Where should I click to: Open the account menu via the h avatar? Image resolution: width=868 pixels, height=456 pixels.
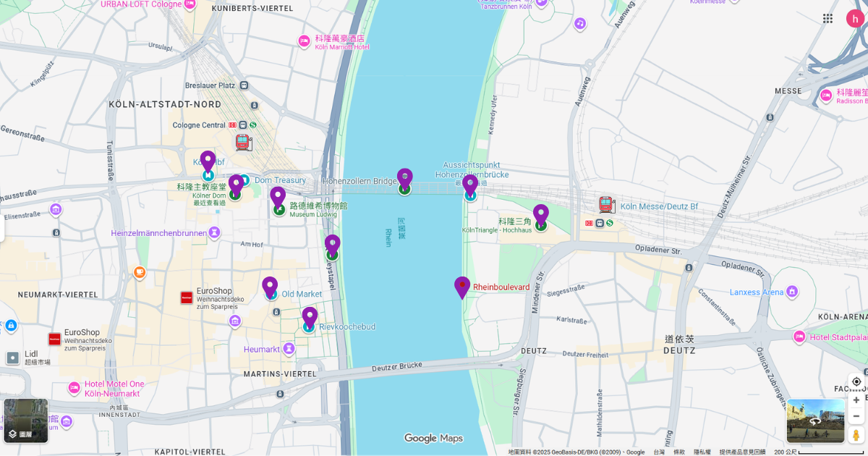pos(854,18)
